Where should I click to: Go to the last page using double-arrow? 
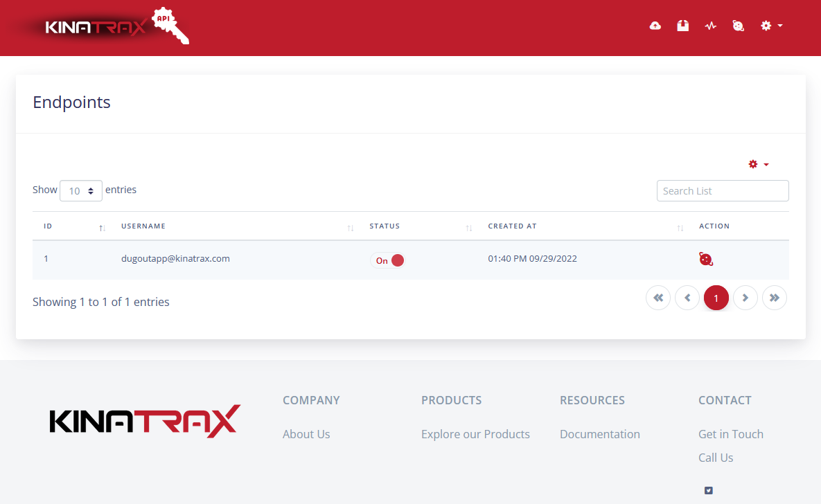click(775, 298)
